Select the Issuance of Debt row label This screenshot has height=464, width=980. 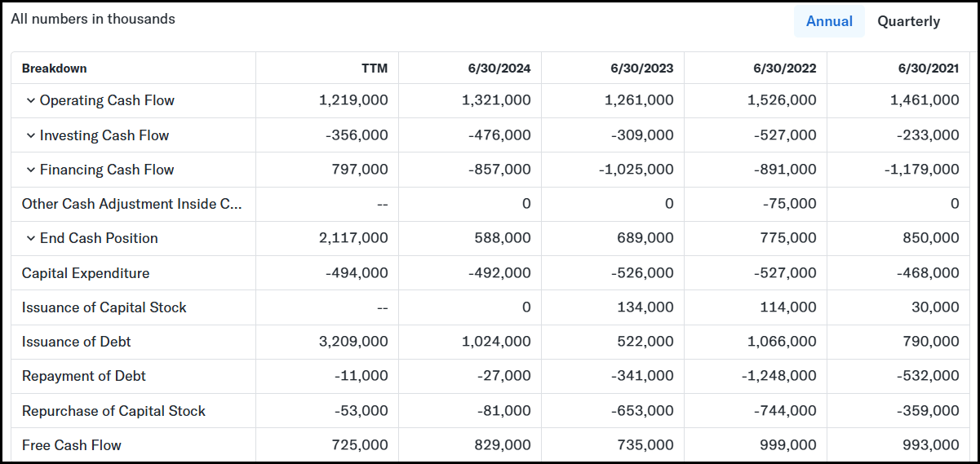(77, 342)
